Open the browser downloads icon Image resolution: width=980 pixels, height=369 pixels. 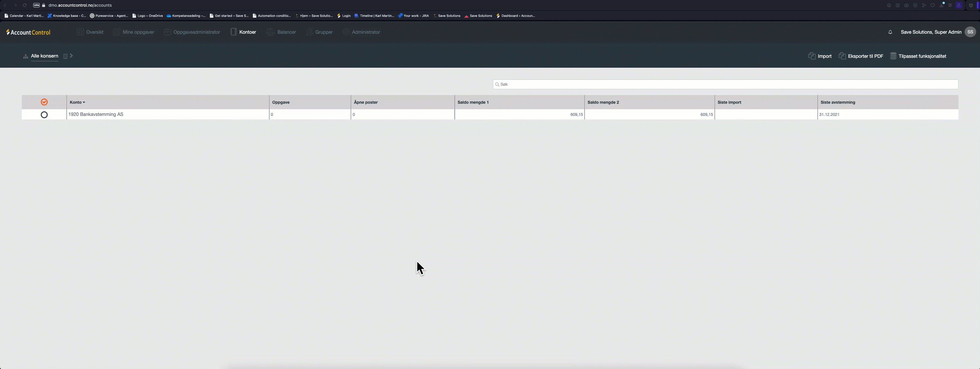941,5
